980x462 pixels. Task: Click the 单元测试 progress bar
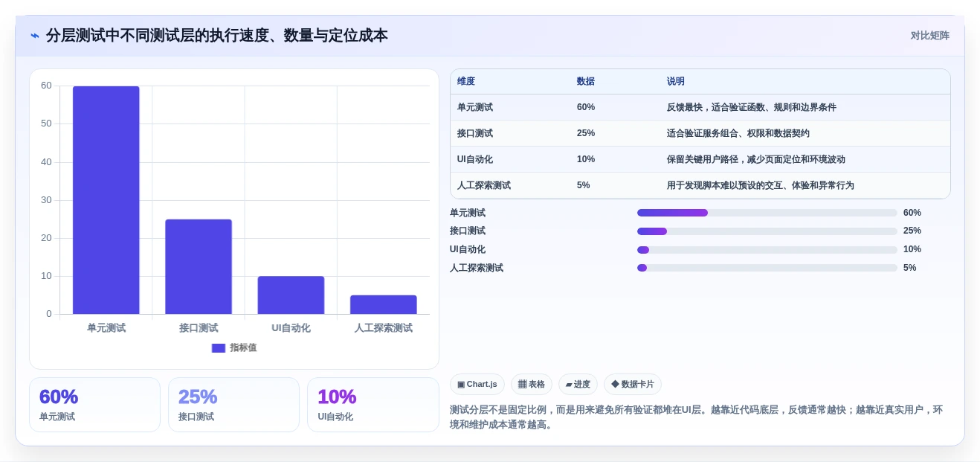click(767, 213)
